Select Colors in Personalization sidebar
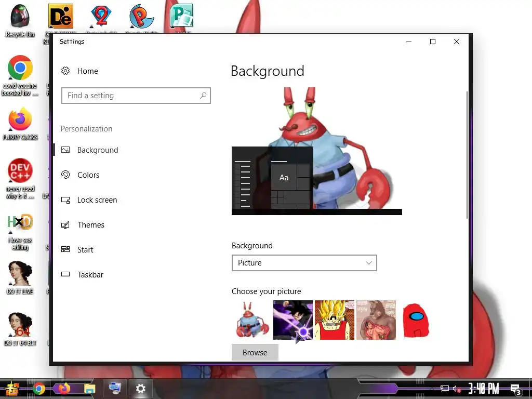The width and height of the screenshot is (532, 399). [x=88, y=175]
